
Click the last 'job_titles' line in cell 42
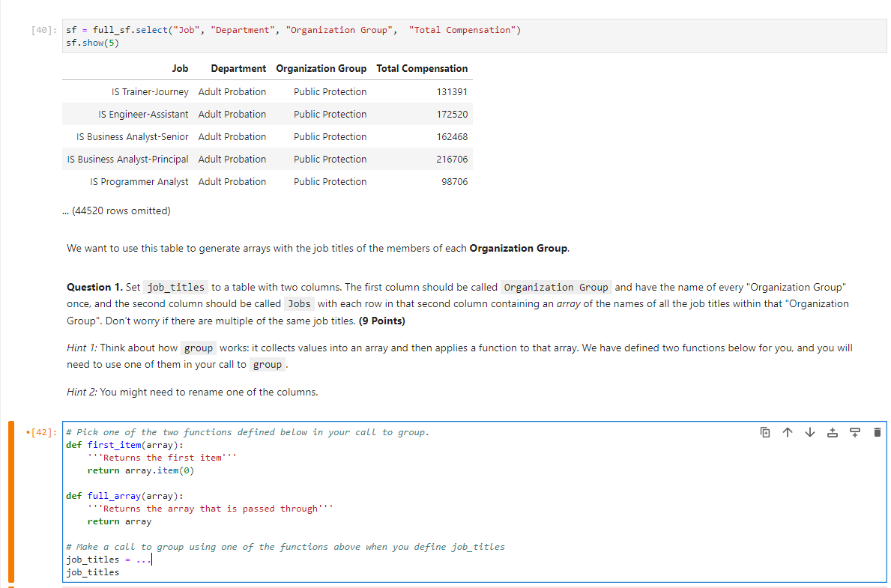click(x=93, y=572)
